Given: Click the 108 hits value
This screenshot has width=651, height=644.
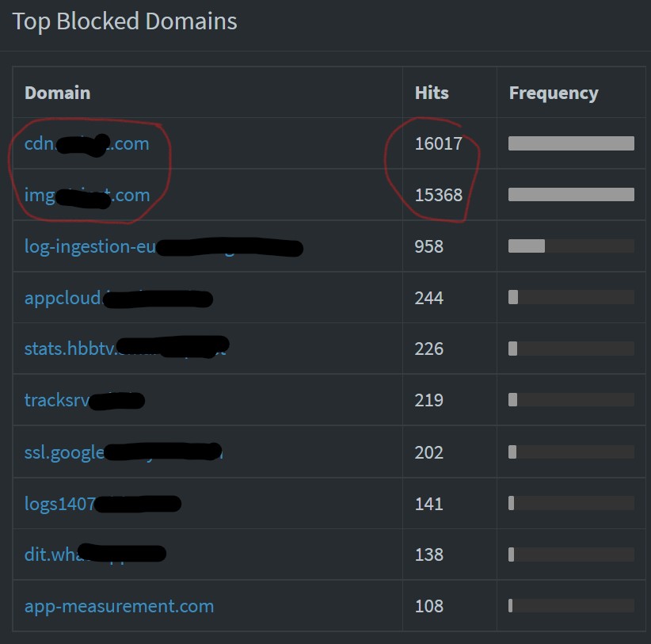Looking at the screenshot, I should (x=429, y=606).
